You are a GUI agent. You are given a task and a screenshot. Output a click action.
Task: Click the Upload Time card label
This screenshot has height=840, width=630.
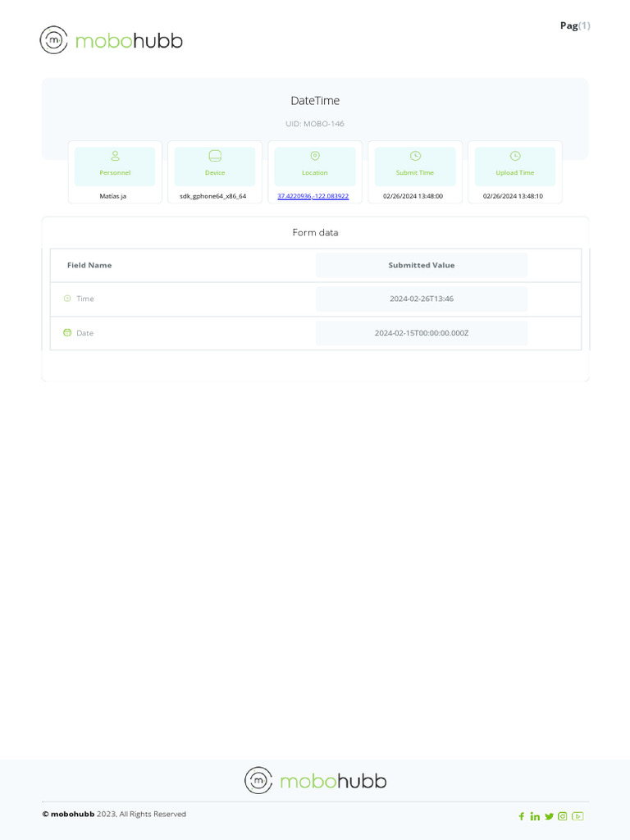(x=515, y=172)
